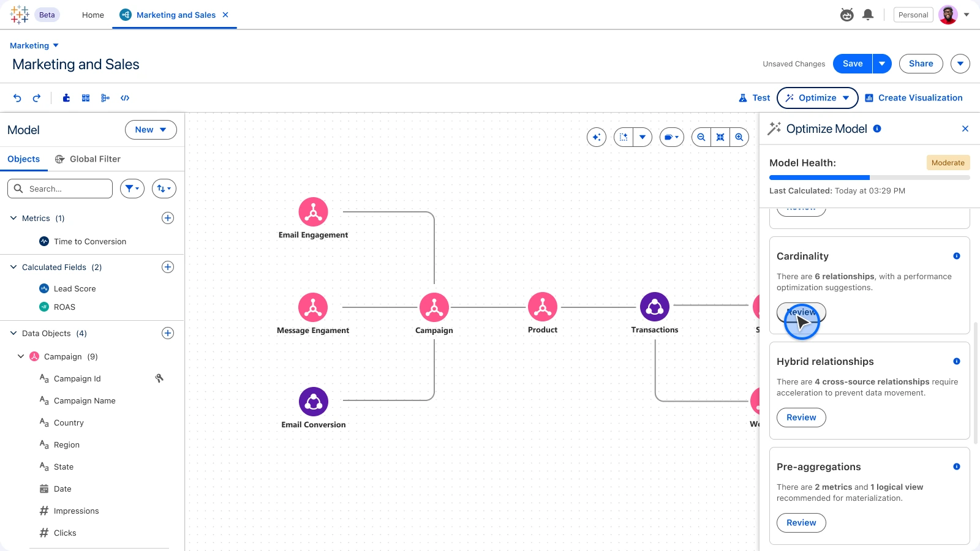Image resolution: width=980 pixels, height=551 pixels.
Task: Select the Lead Score calculated field
Action: click(x=67, y=288)
